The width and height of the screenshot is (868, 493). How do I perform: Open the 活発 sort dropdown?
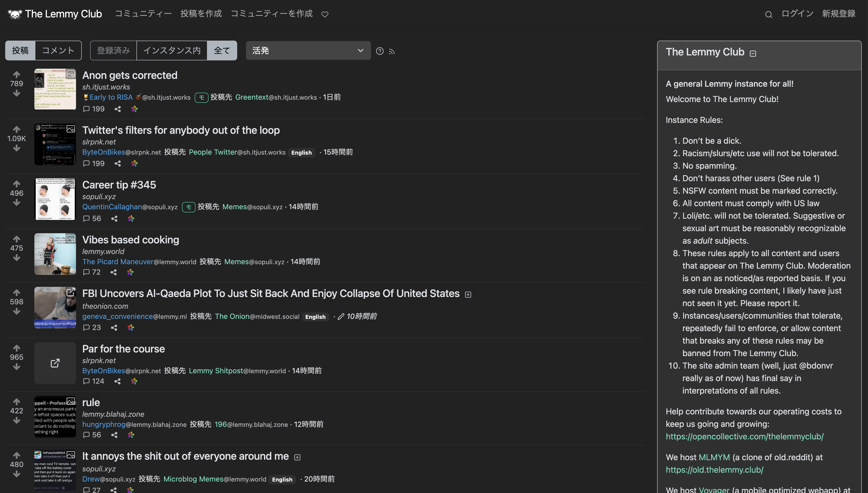coord(308,50)
